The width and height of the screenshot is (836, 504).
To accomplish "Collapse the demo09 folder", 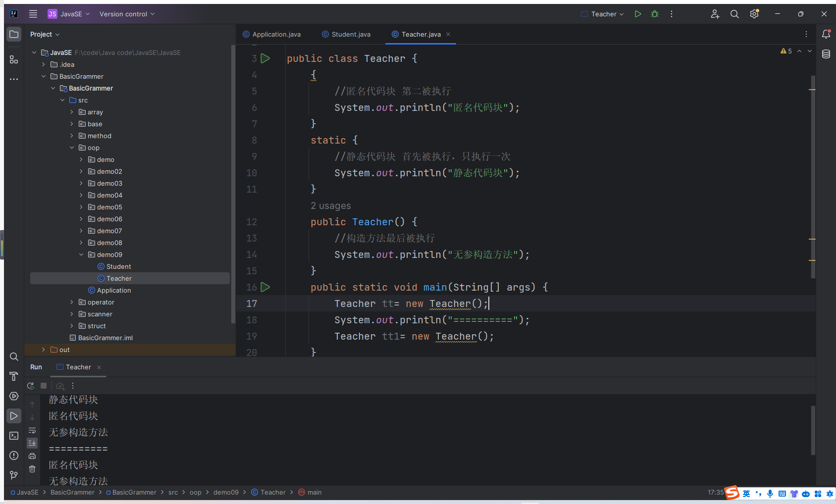I will (81, 254).
